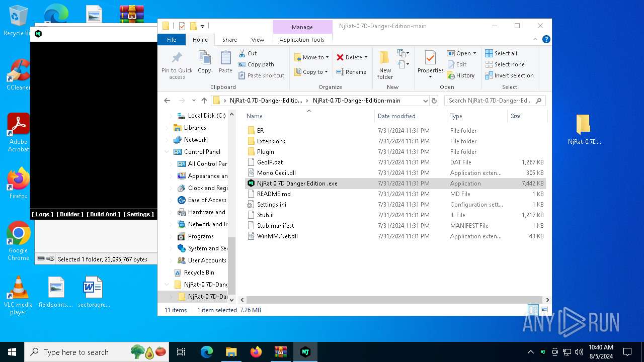Open Microsoft Edge from taskbar
Image resolution: width=644 pixels, height=362 pixels.
(207, 352)
